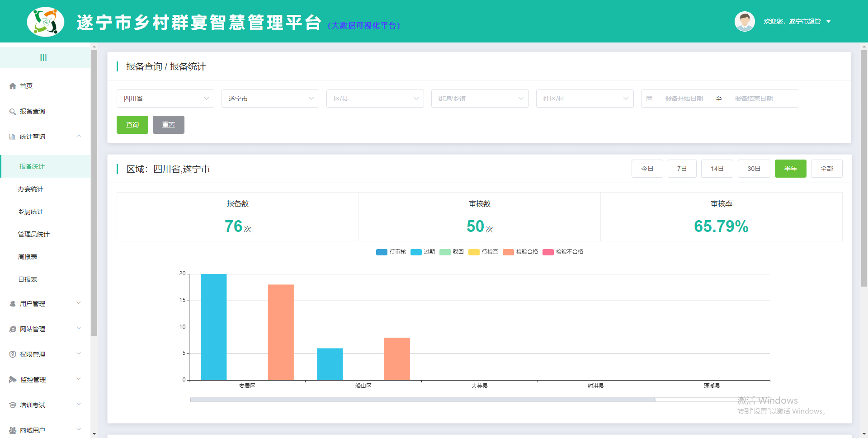Select the 30日 time range tab
The width and height of the screenshot is (868, 438).
coord(754,169)
